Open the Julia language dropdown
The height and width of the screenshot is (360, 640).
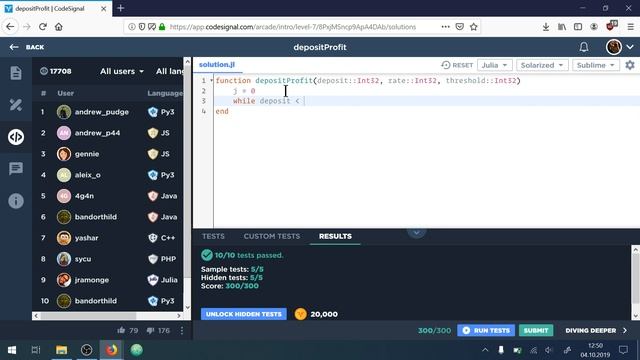coord(494,65)
